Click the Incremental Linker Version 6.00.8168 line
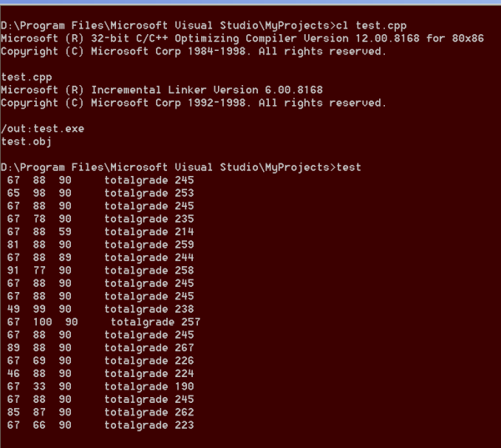 point(162,90)
